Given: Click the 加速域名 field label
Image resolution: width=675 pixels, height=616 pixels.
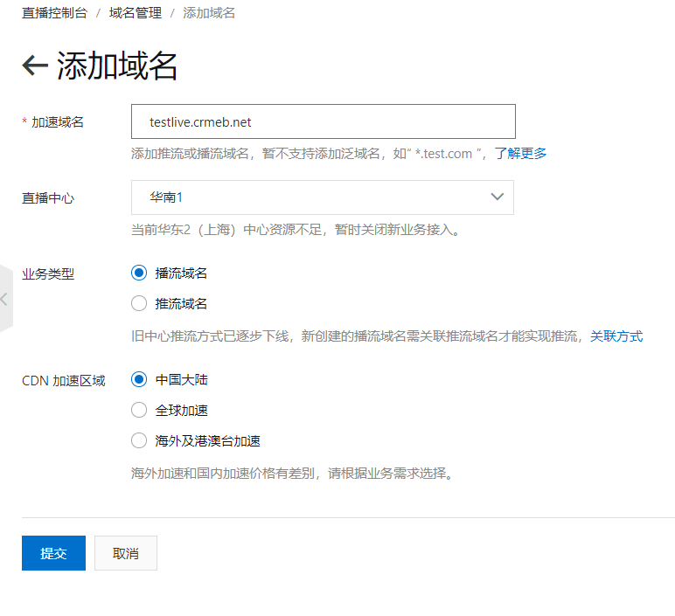Looking at the screenshot, I should tap(57, 122).
